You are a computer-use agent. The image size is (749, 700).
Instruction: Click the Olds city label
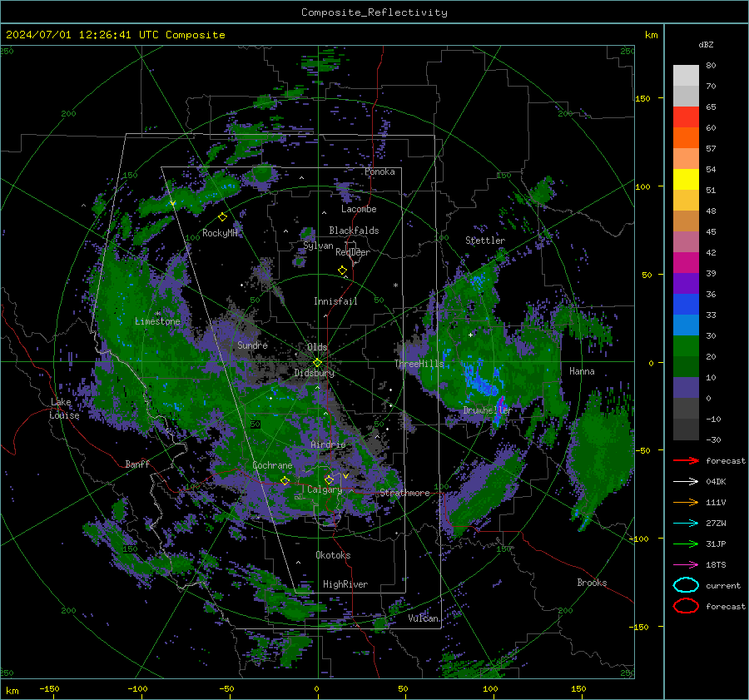point(317,347)
